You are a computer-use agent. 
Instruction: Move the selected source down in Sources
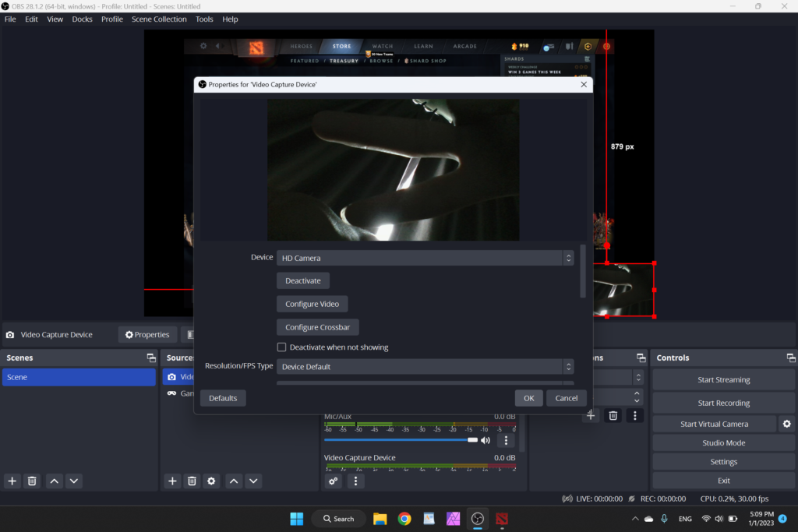[253, 481]
